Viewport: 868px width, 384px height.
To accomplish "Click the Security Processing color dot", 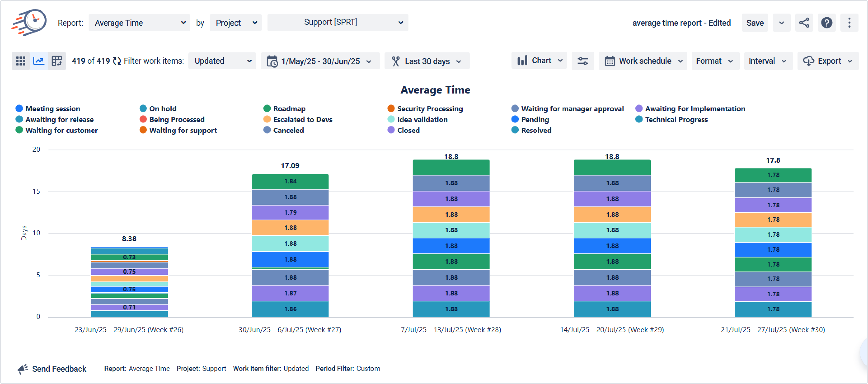I will (x=391, y=108).
